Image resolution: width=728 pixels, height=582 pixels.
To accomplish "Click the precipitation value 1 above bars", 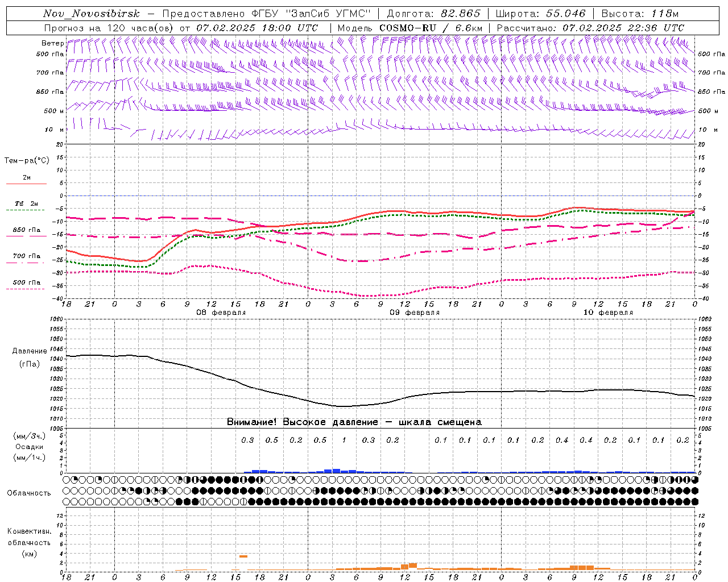I will [344, 440].
